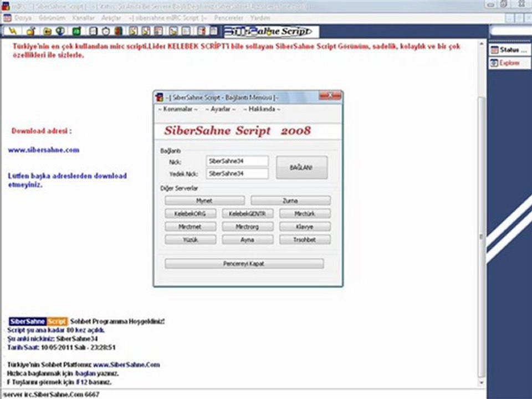Click the Pencereyi Kapat button

(x=244, y=264)
